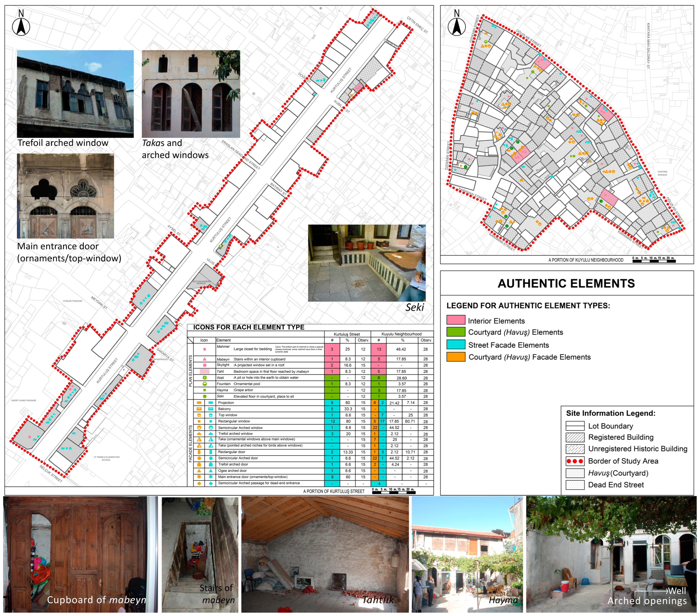The width and height of the screenshot is (700, 616).
Task: Click the green Fountain half-circle icon
Action: (204, 384)
